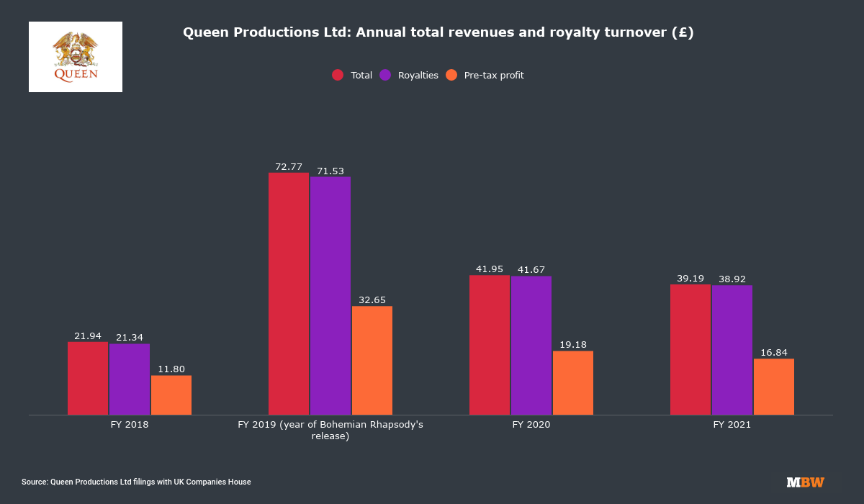The image size is (864, 504).
Task: Click the FY 2020 Pre-tax profit bar
Action: [x=573, y=383]
